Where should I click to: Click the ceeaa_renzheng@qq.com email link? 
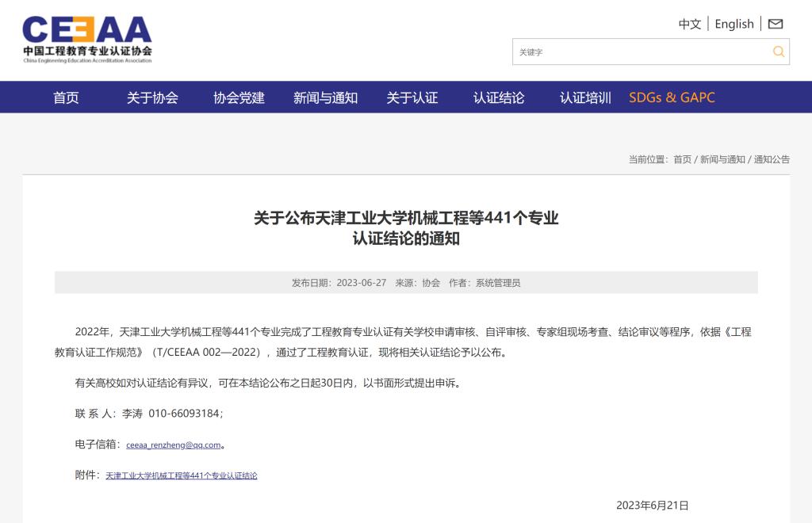tap(174, 445)
